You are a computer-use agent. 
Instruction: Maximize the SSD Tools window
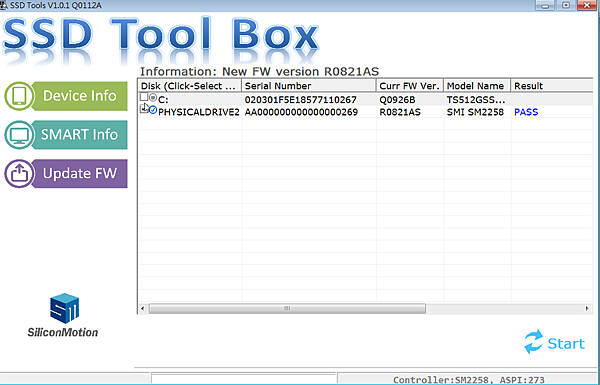pos(566,5)
